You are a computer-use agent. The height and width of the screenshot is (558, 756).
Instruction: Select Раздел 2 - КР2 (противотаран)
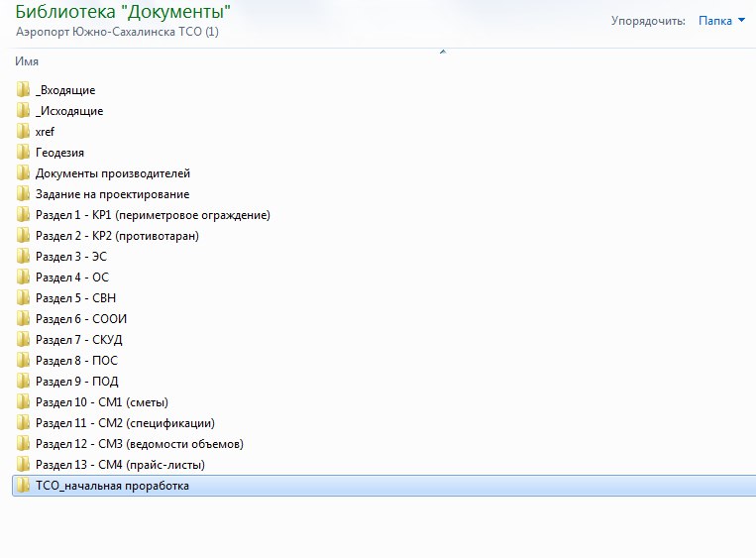tap(117, 236)
